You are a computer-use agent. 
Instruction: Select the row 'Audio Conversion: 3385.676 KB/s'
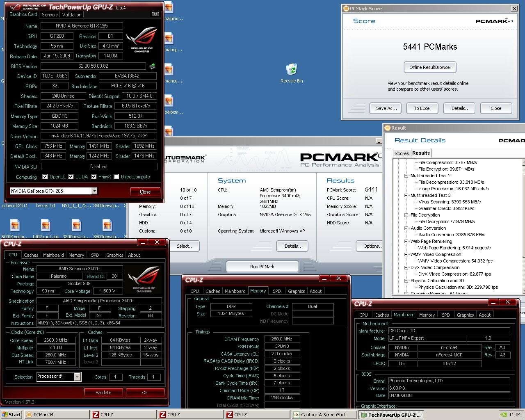coord(452,235)
